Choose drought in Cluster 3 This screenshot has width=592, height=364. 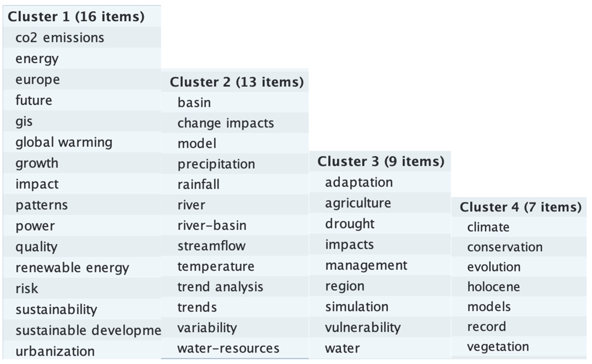[x=380, y=224]
